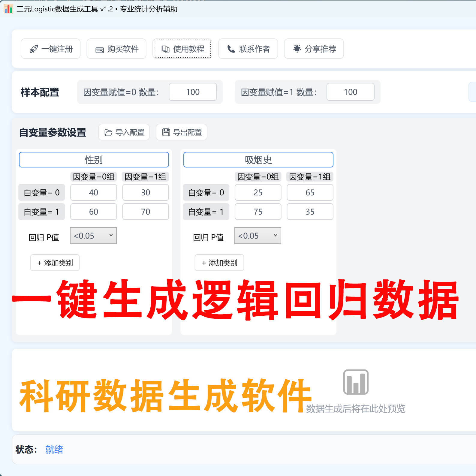This screenshot has height=476, width=476.
Task: Click the 性别 cell with value 70
Action: click(x=146, y=212)
